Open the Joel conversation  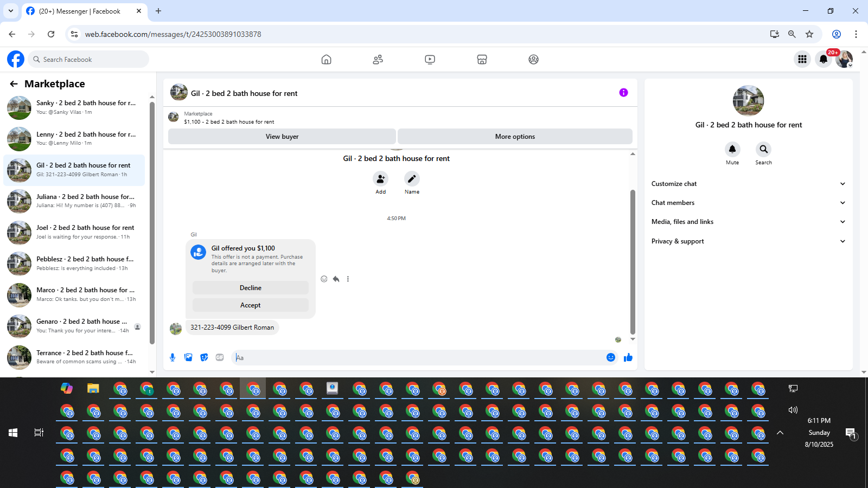[x=74, y=232]
